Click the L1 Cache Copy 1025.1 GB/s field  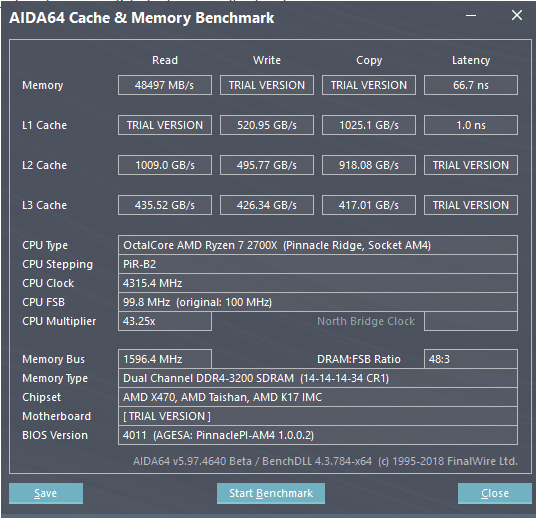click(369, 125)
